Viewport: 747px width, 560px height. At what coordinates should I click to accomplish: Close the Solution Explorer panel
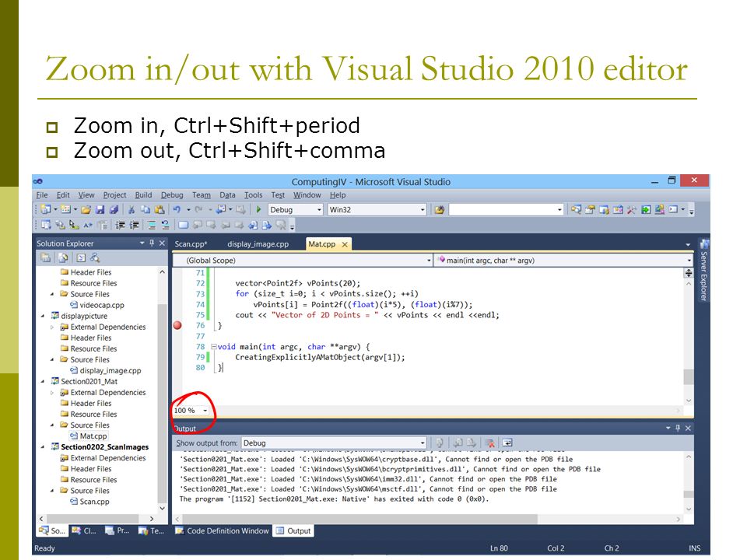(x=162, y=243)
